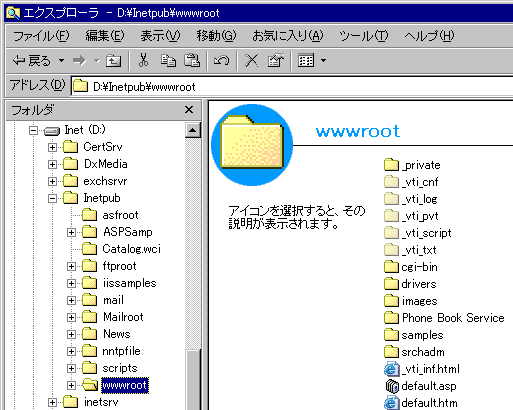Select the default.asp file icon
The height and width of the screenshot is (410, 513).
coord(392,386)
